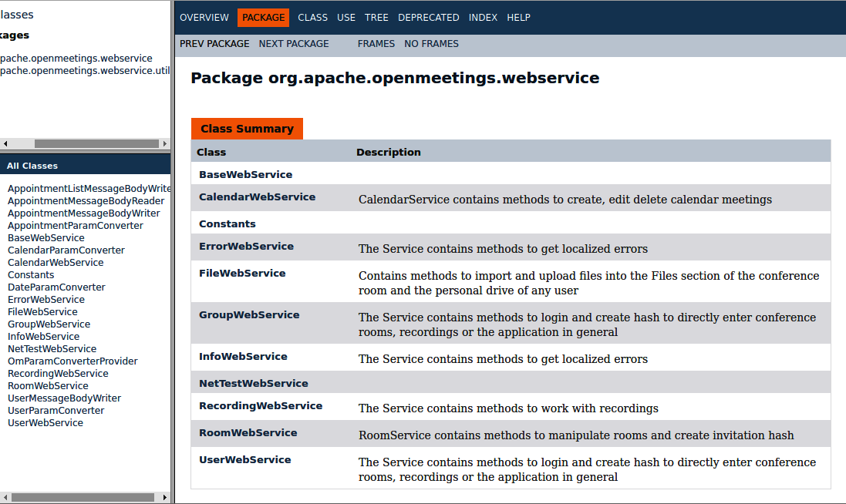
Task: Switch to NO FRAMES view
Action: pos(431,44)
